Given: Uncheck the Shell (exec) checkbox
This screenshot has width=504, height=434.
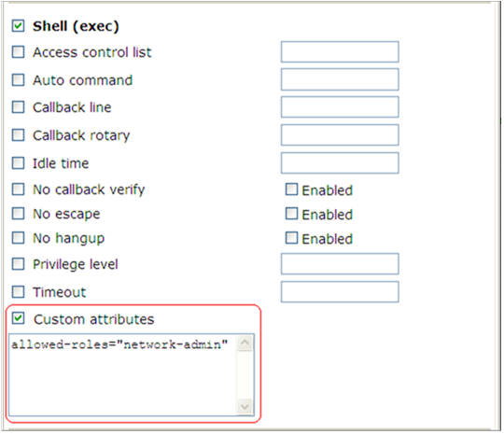Looking at the screenshot, I should pyautogui.click(x=18, y=26).
